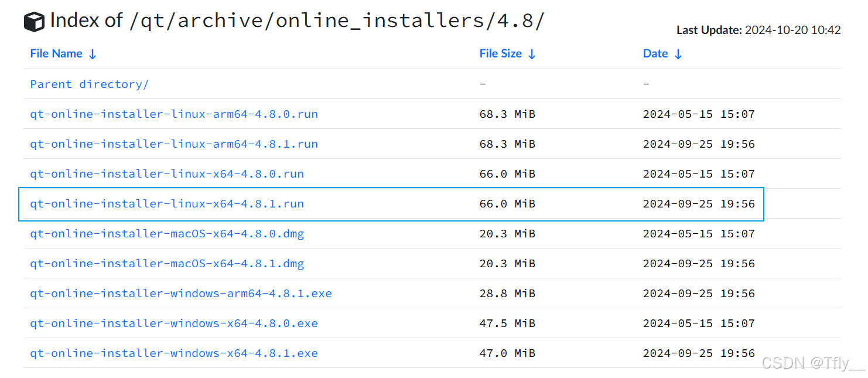Download qt-online-installer-macOS-x64-4.8.1.dmg
This screenshot has width=868, height=378.
167,264
